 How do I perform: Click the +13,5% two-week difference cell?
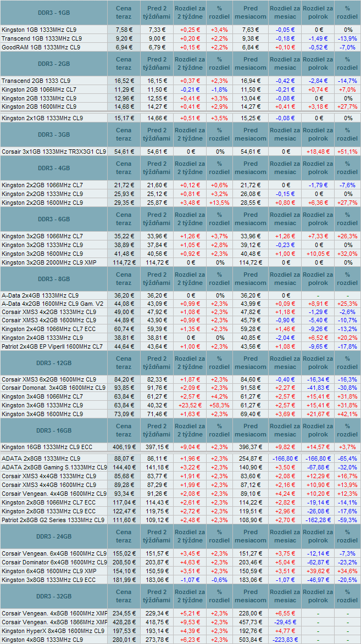click(x=219, y=203)
